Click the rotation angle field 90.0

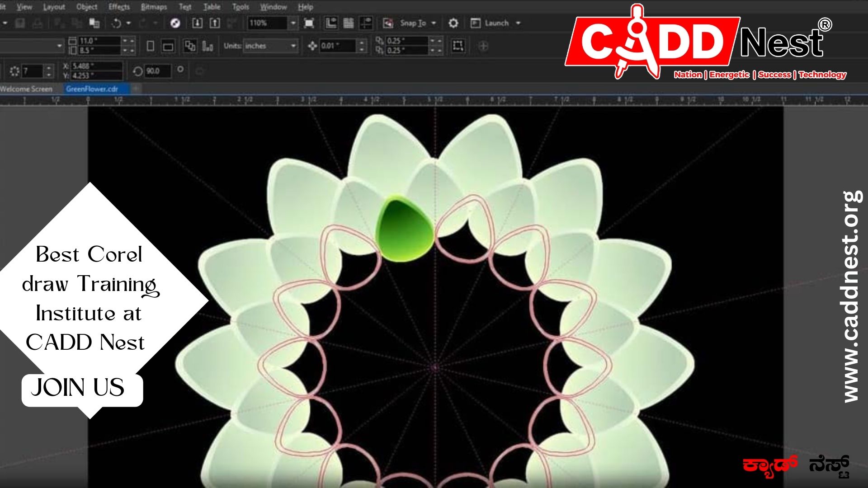coord(158,71)
